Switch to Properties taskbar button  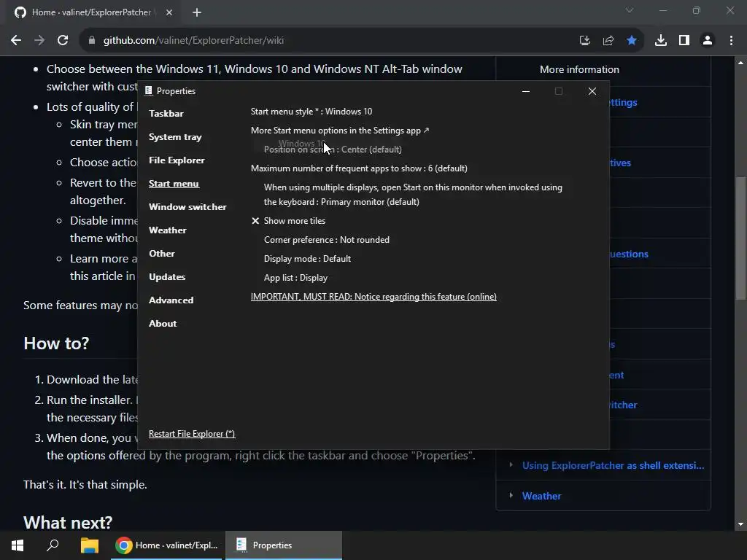tap(284, 545)
